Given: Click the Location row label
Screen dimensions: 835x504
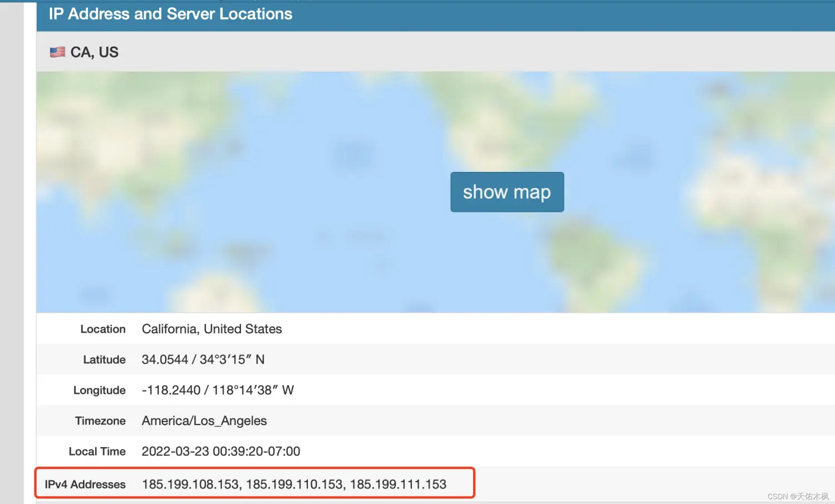Looking at the screenshot, I should point(103,329).
